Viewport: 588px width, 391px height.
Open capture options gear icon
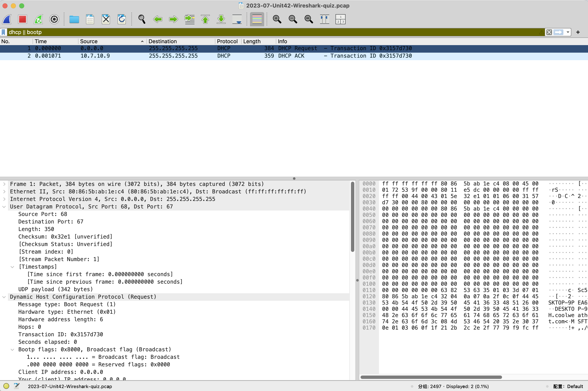(54, 19)
